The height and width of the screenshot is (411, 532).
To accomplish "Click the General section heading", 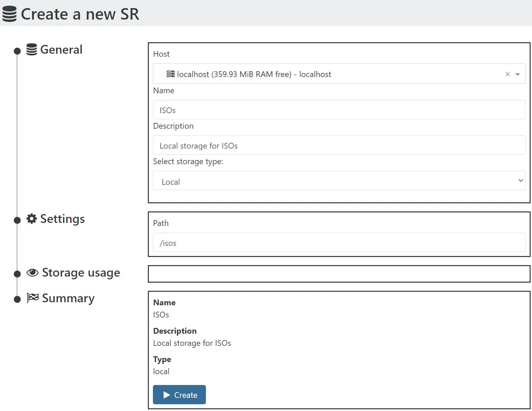I will click(61, 50).
